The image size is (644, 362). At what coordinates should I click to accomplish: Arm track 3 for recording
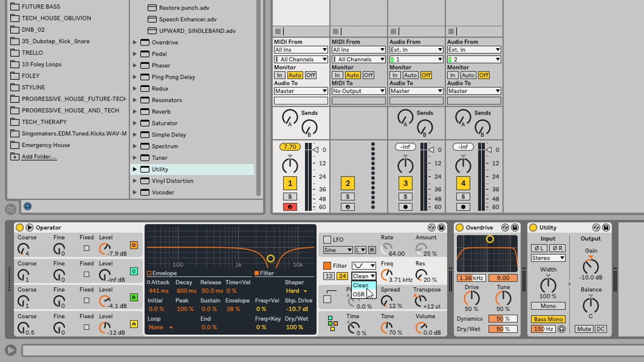click(x=405, y=207)
